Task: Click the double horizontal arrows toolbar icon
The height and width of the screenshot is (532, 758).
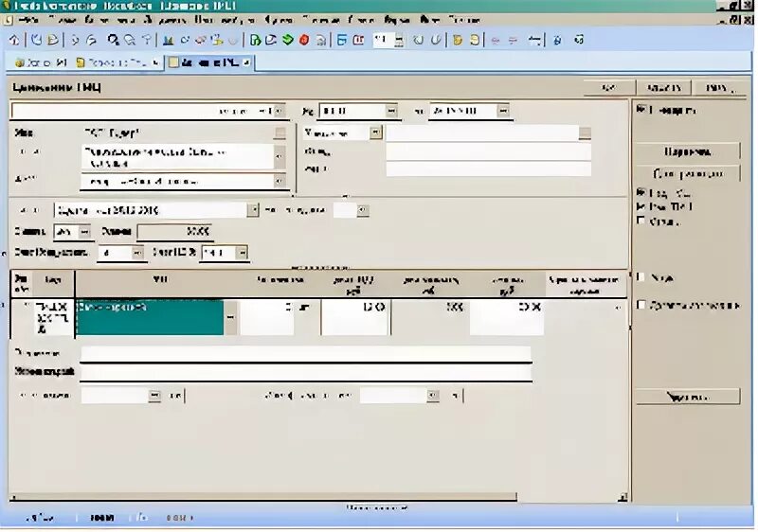Action: point(534,40)
